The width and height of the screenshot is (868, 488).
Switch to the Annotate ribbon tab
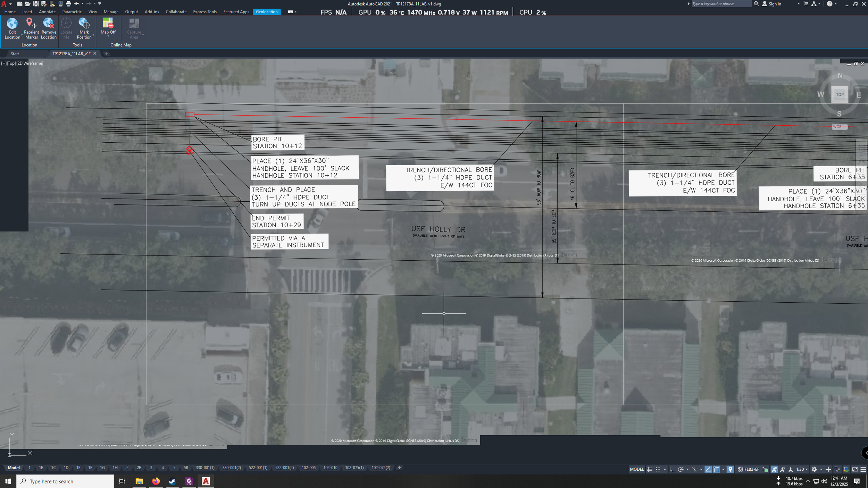click(47, 12)
